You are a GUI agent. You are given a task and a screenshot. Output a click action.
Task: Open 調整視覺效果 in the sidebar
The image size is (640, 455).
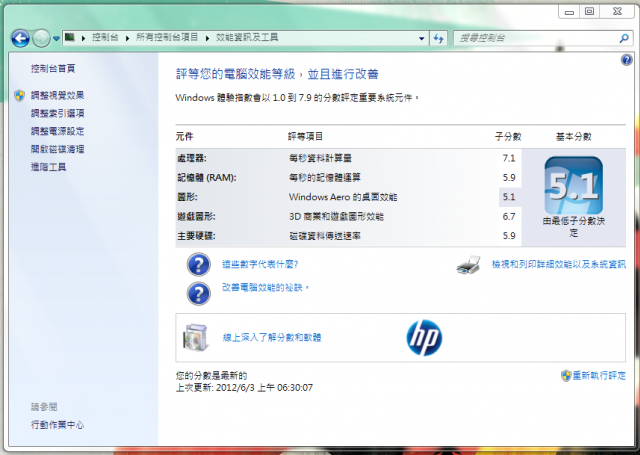point(58,95)
